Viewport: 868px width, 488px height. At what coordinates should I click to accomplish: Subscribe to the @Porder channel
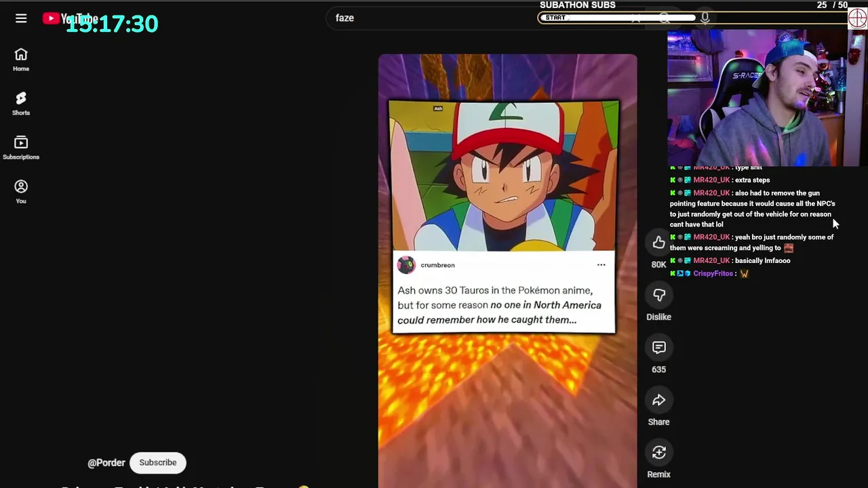[x=158, y=462]
